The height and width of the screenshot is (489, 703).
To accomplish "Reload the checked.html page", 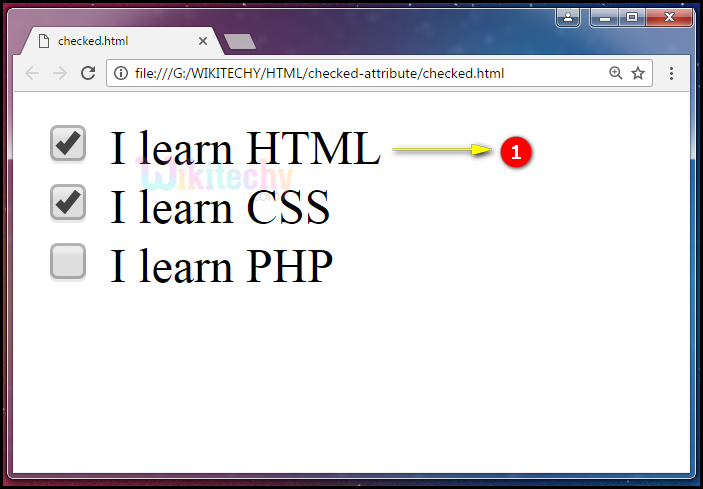I will click(x=88, y=73).
